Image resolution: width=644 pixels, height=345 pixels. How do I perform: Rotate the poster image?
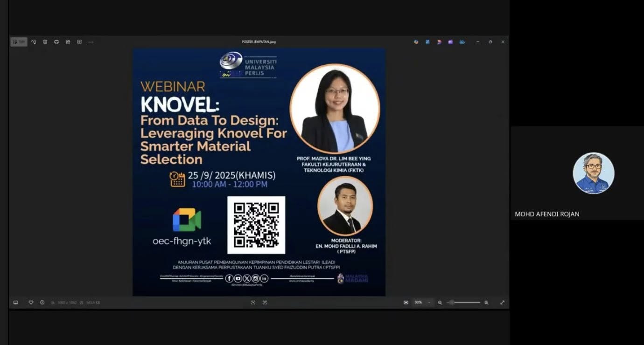(34, 42)
